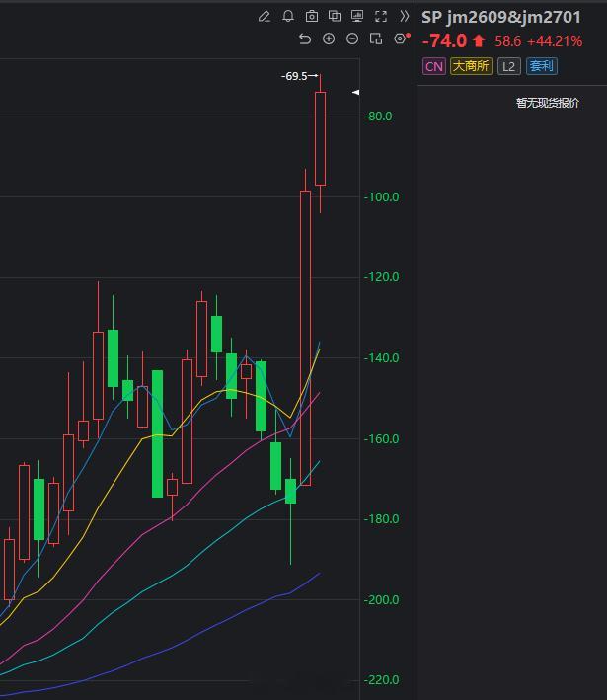This screenshot has width=607, height=700.
Task: Open the monitor chart display icon
Action: (357, 17)
